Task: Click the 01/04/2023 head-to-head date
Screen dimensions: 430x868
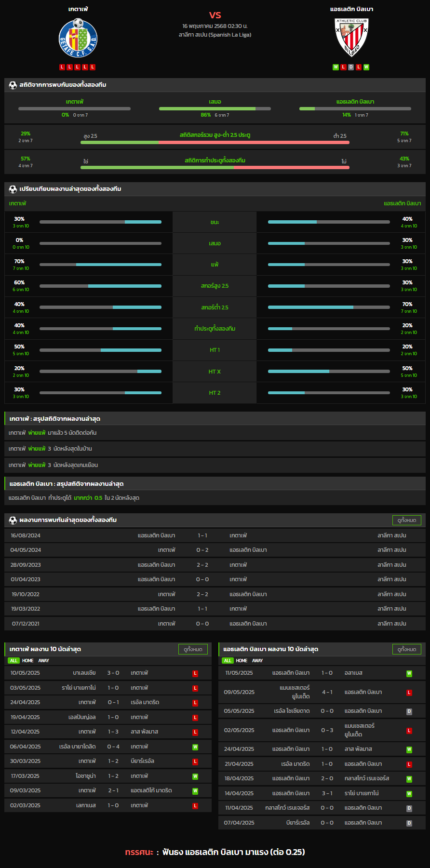Action: (x=26, y=579)
